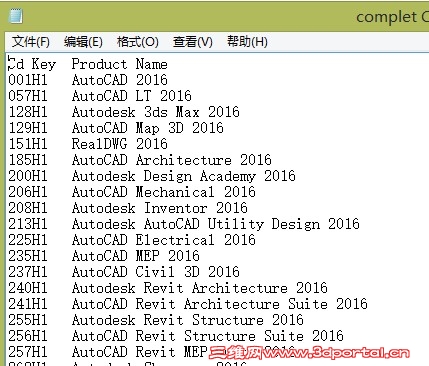Click the Notepad icon in the title bar
Viewport: 429px width, 366px height.
click(16, 16)
